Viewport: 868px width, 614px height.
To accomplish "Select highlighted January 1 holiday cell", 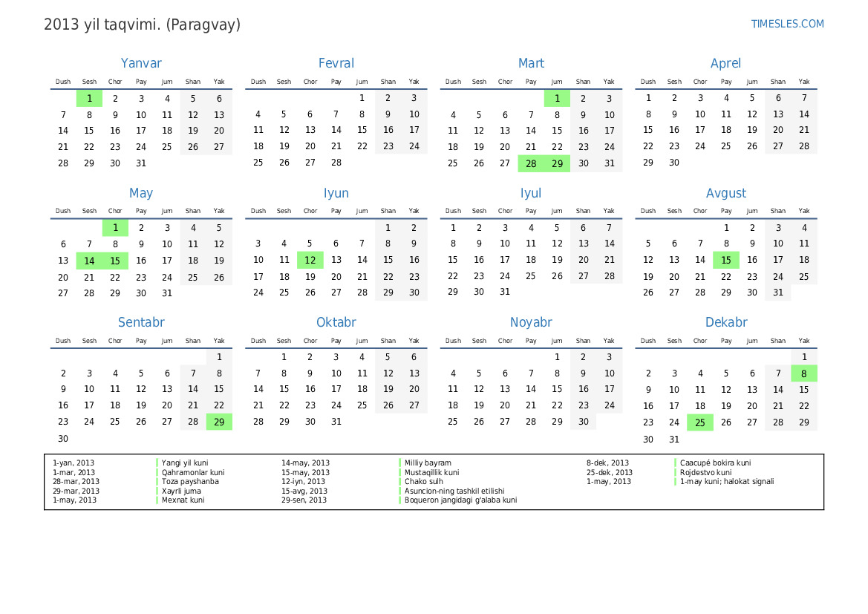I will (89, 98).
